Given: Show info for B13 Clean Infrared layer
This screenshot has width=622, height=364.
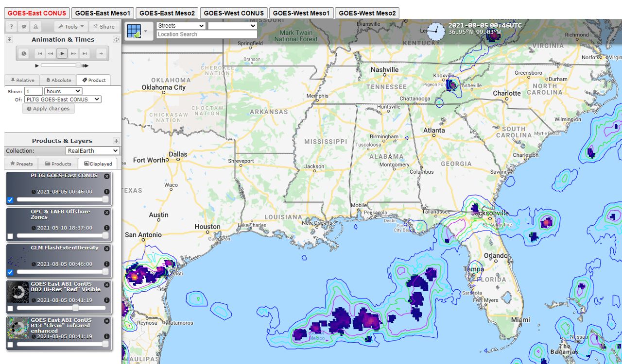Looking at the screenshot, I should 107,336.
